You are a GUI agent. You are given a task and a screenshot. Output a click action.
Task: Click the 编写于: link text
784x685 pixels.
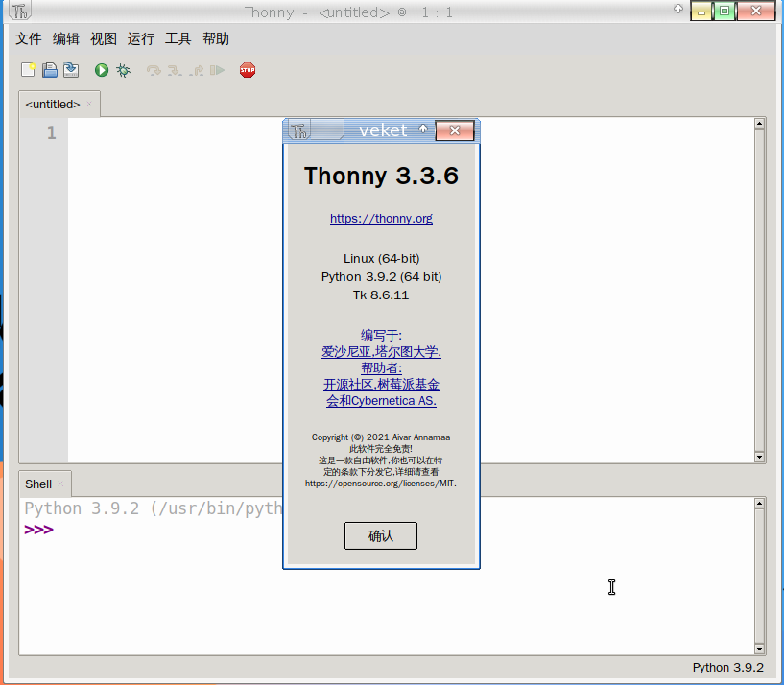coord(381,336)
